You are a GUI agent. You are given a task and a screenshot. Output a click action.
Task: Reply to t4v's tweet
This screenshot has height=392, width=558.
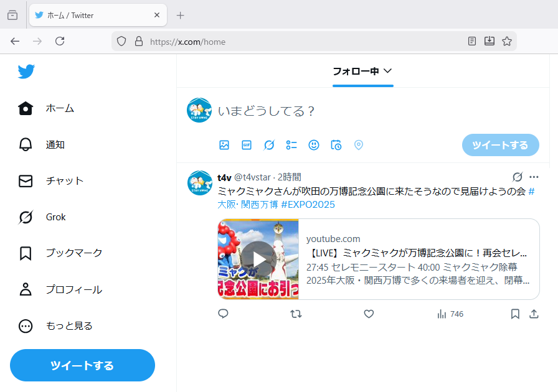point(224,314)
